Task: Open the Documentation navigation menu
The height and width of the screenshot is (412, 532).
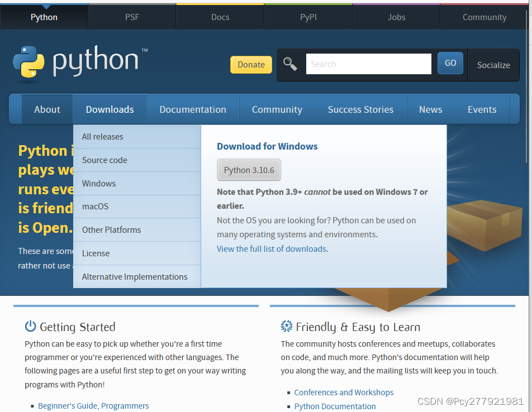Action: [193, 109]
